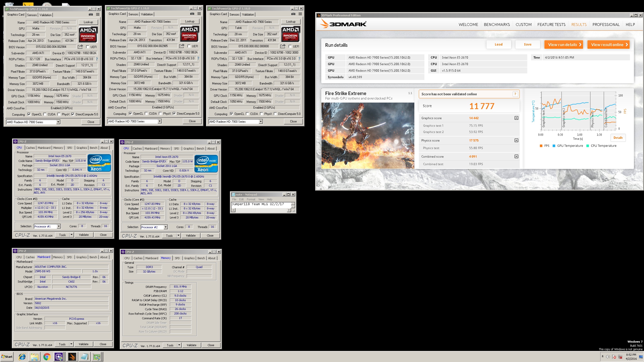Click the camera icon in GPU-Z window with BIOS 002984
The width and height of the screenshot is (644, 362).
click(x=91, y=14)
